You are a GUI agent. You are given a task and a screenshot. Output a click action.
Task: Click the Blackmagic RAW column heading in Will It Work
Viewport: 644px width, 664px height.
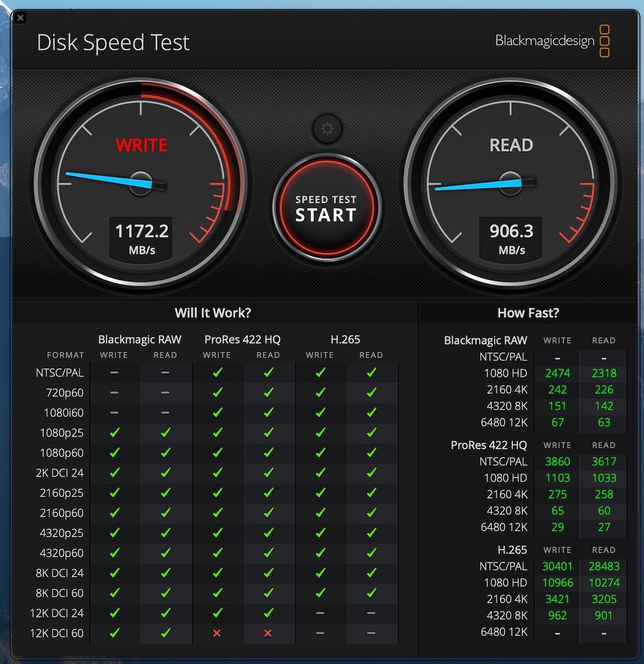140,339
